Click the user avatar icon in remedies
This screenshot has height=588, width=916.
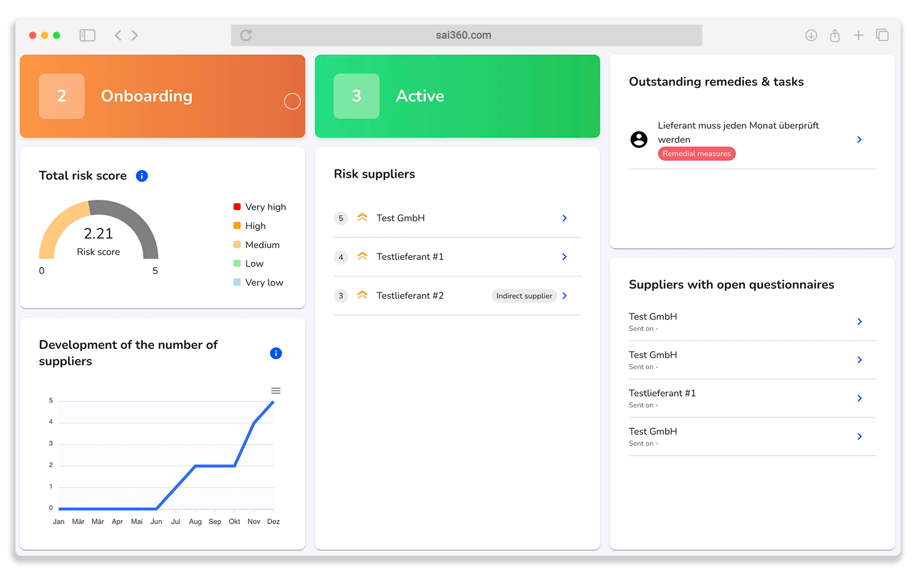[x=639, y=140]
